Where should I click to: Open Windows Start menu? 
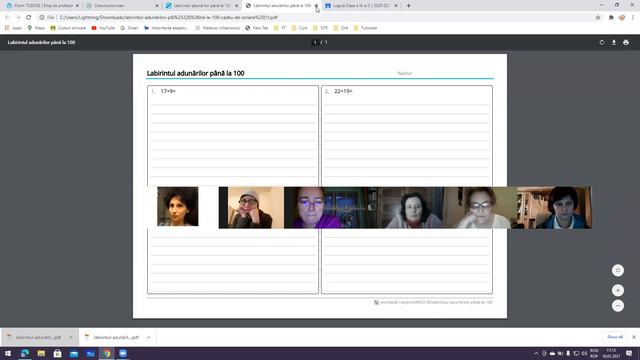pos(8,353)
